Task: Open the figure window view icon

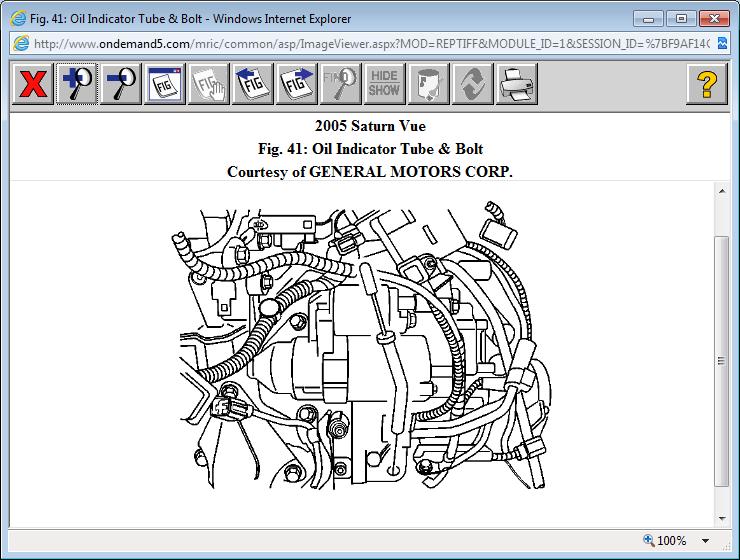Action: pyautogui.click(x=164, y=84)
